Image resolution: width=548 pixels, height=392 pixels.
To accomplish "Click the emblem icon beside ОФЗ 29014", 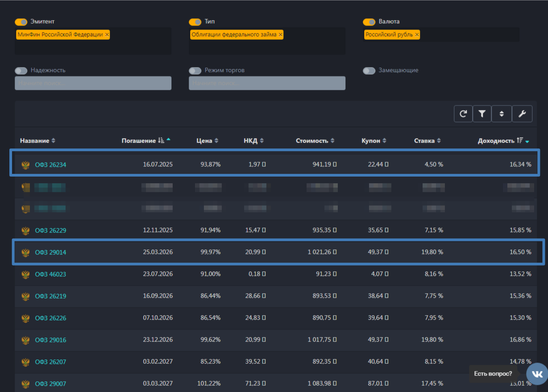I will click(x=26, y=252).
